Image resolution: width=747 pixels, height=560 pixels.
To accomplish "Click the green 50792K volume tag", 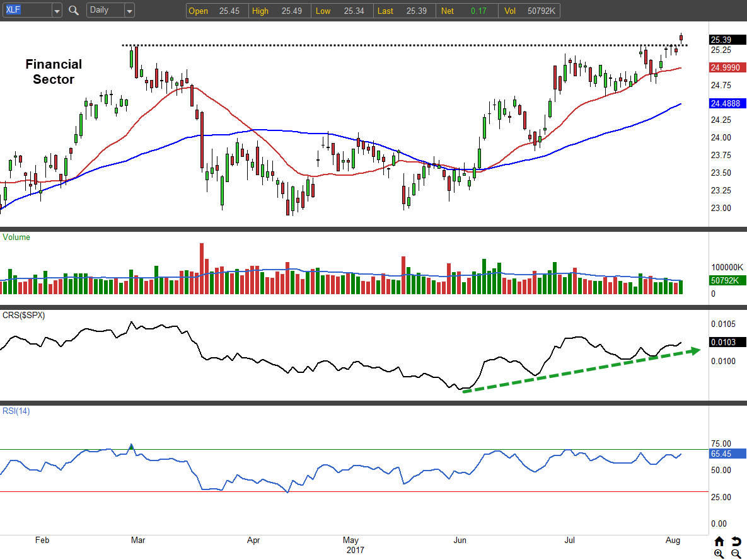I will (727, 281).
